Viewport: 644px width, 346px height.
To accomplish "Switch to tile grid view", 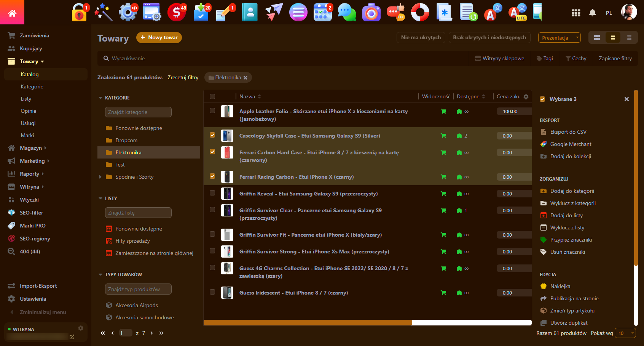I will (x=597, y=38).
